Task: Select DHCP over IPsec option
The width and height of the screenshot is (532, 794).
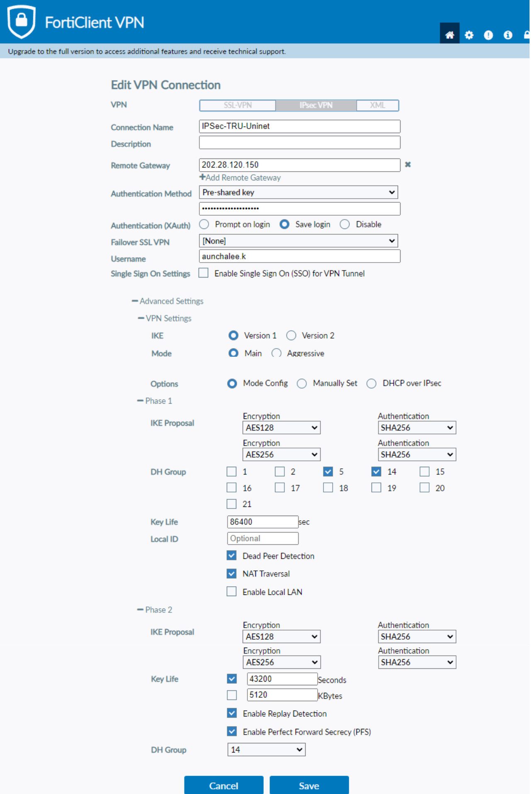Action: point(372,383)
